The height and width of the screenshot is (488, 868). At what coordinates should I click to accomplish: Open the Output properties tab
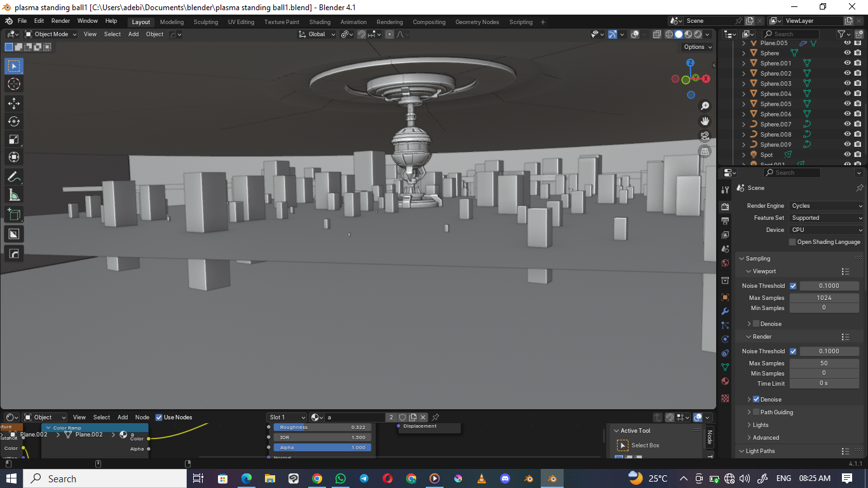point(725,220)
